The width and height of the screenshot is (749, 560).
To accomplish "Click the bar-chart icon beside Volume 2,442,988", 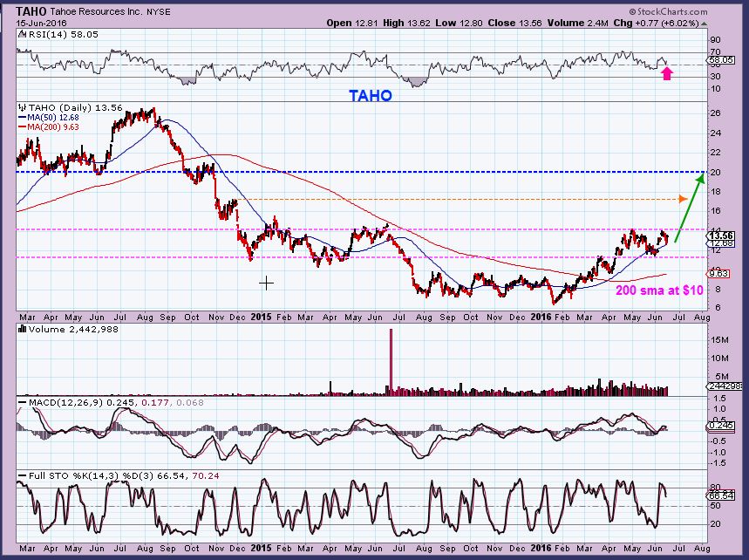I will point(23,329).
